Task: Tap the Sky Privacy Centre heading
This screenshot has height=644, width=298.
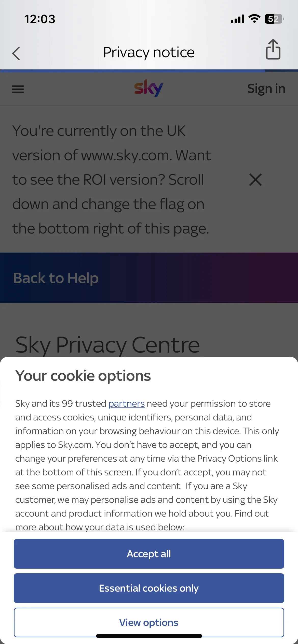Action: (x=107, y=345)
